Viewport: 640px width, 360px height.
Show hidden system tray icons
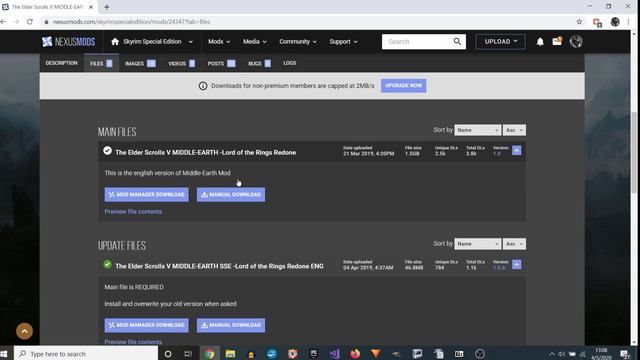point(552,354)
